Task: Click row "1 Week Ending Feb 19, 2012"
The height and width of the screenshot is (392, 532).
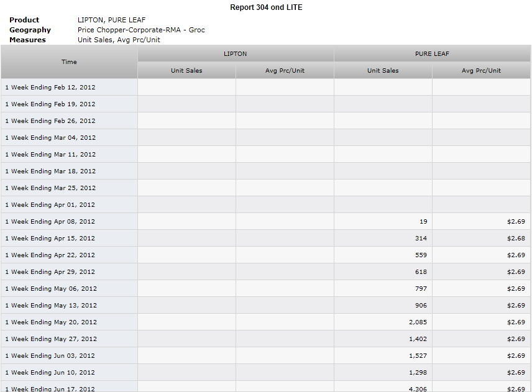Action: (x=265, y=104)
